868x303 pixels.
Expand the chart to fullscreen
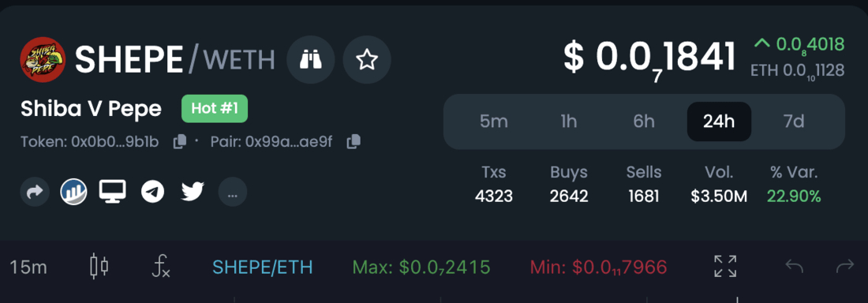tap(725, 267)
